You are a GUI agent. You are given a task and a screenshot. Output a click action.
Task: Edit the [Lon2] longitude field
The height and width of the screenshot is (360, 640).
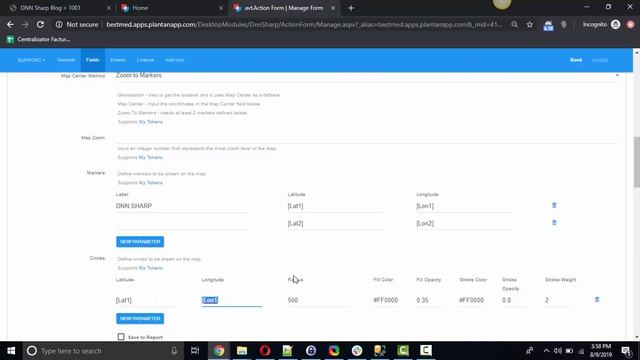point(464,224)
